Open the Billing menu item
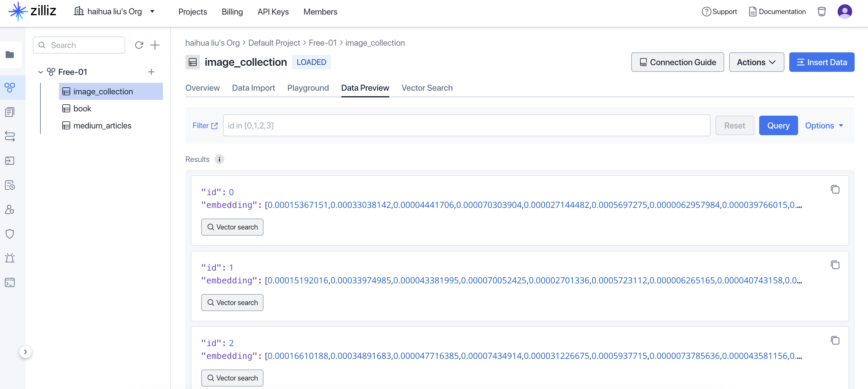Image resolution: width=868 pixels, height=389 pixels. 232,12
